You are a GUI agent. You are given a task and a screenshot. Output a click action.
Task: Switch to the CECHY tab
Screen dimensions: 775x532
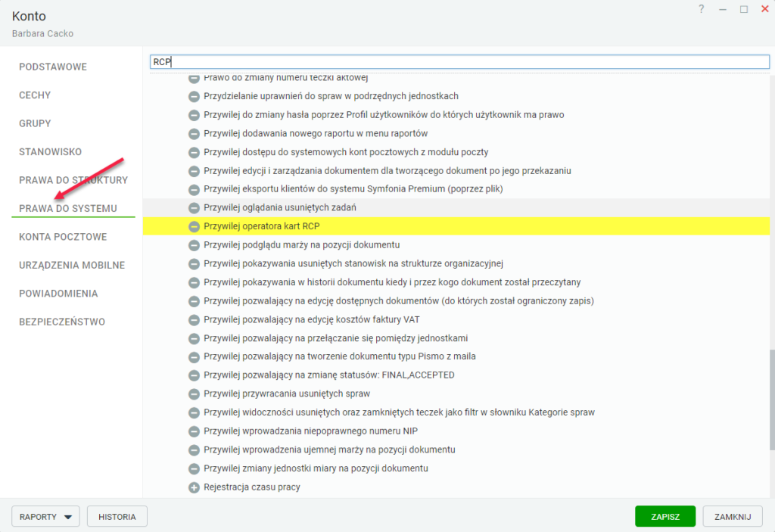pos(35,95)
